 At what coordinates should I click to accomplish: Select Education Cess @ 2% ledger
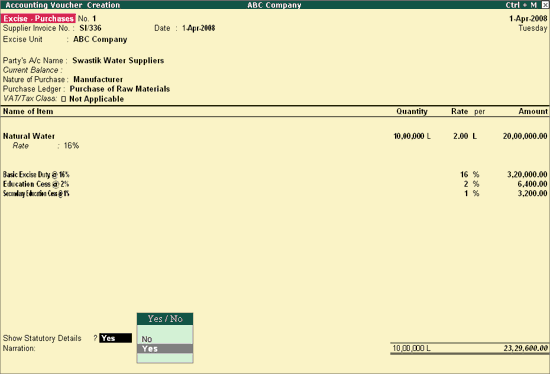(36, 184)
